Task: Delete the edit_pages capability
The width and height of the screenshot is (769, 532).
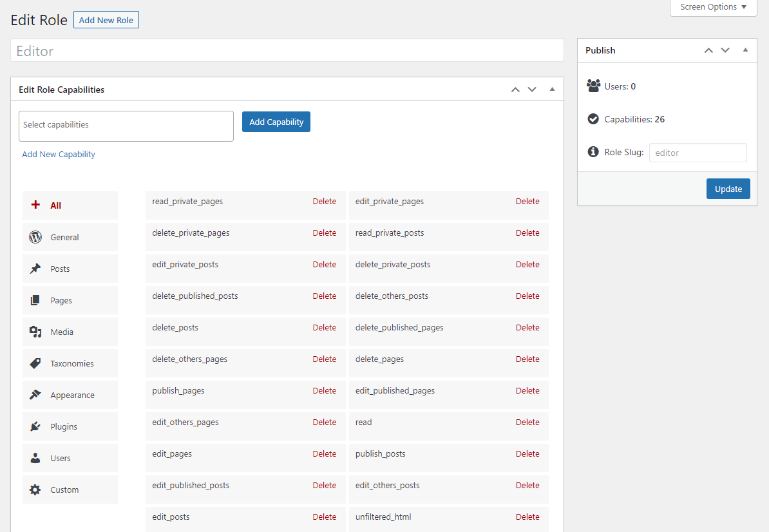Action: pyautogui.click(x=324, y=453)
